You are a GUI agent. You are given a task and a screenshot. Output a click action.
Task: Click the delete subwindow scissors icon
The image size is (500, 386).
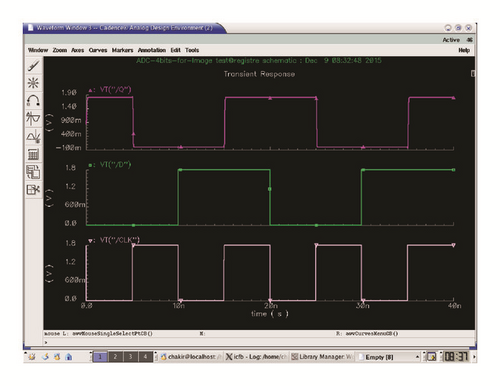(33, 190)
